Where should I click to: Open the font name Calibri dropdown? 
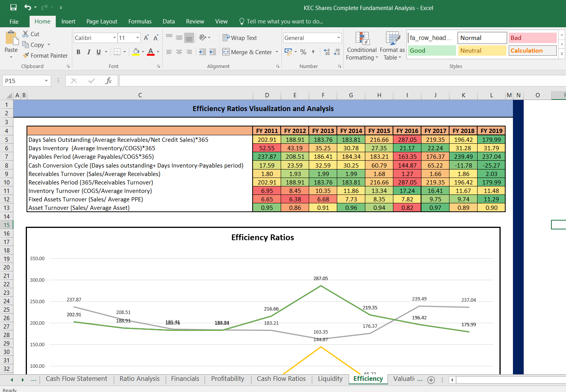click(x=115, y=38)
